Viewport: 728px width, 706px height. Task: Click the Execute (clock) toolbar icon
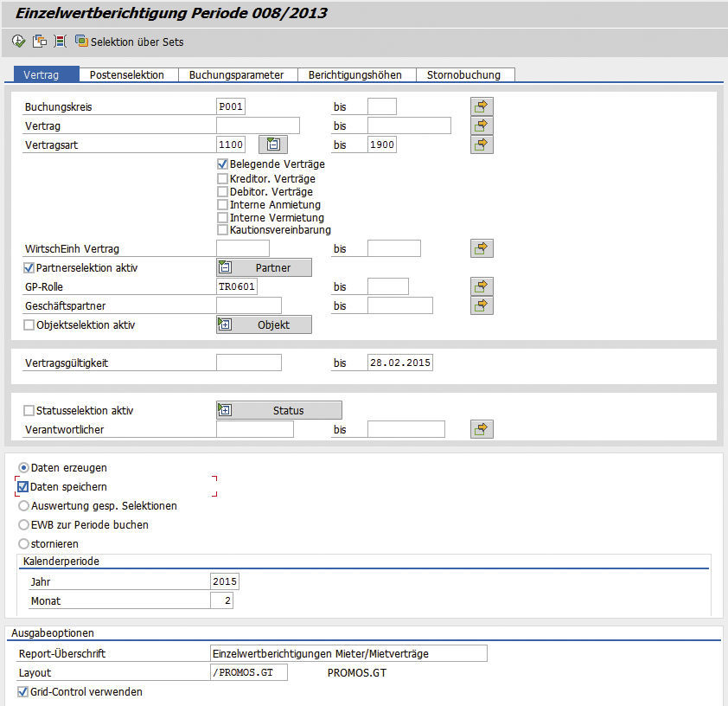(x=19, y=41)
